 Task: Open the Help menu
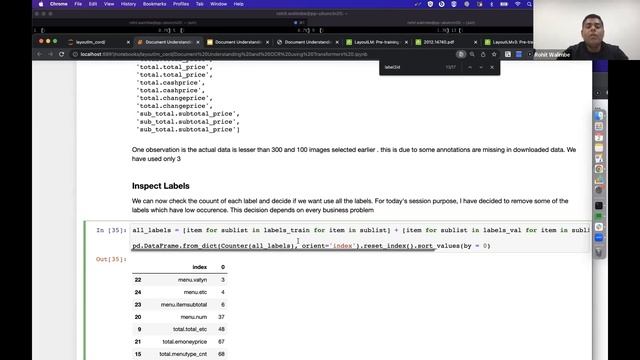click(x=238, y=4)
